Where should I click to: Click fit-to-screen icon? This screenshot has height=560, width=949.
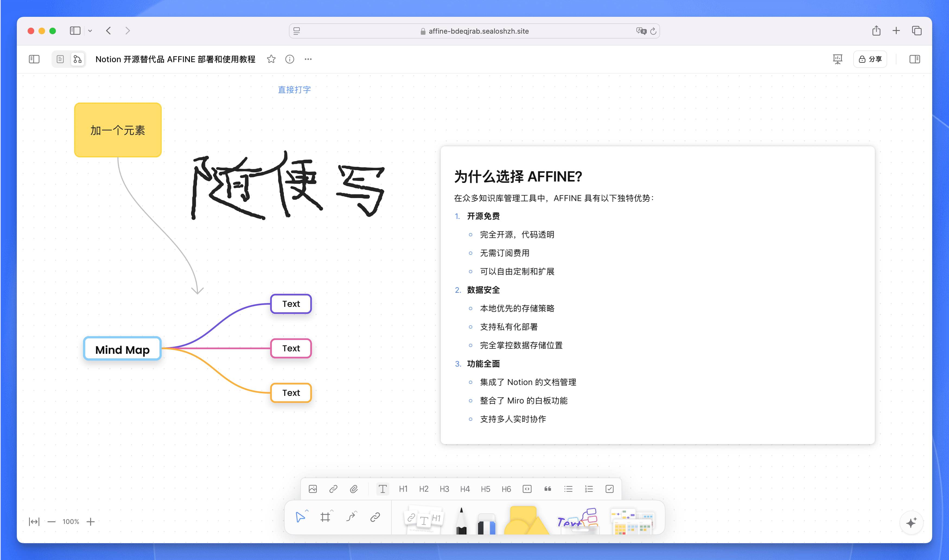(34, 521)
